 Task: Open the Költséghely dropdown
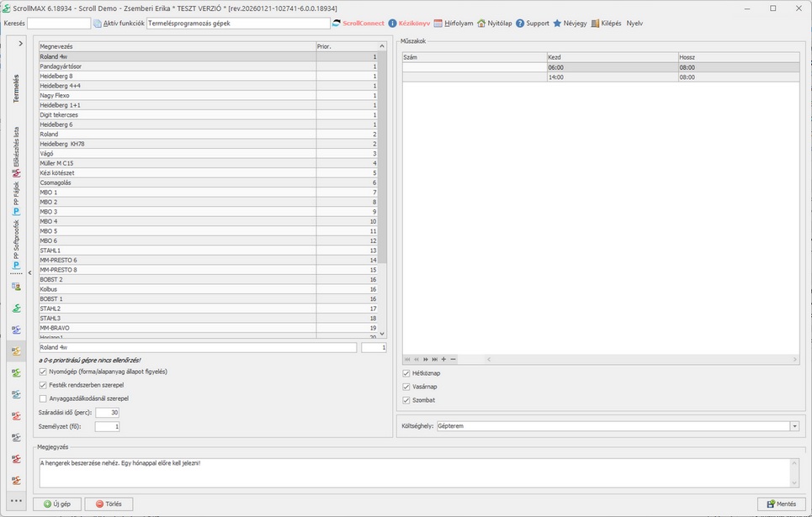point(793,426)
